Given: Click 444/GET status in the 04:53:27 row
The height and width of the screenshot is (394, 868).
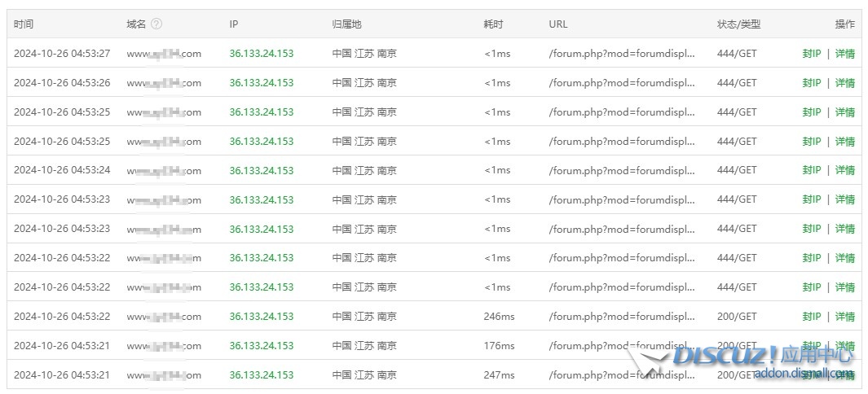Looking at the screenshot, I should tap(737, 54).
